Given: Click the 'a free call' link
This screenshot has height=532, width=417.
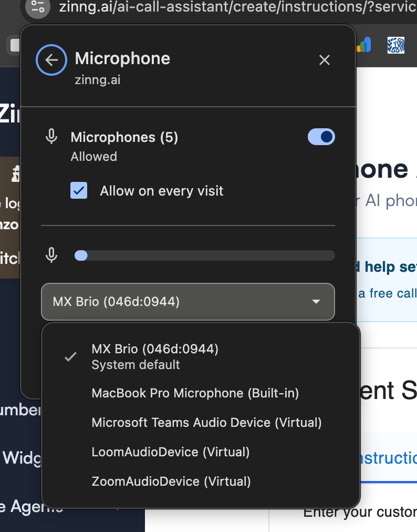Looking at the screenshot, I should 388,293.
